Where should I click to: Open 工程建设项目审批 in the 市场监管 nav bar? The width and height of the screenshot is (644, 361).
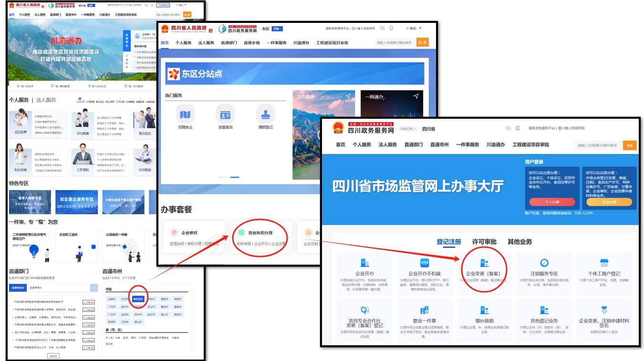click(x=530, y=144)
